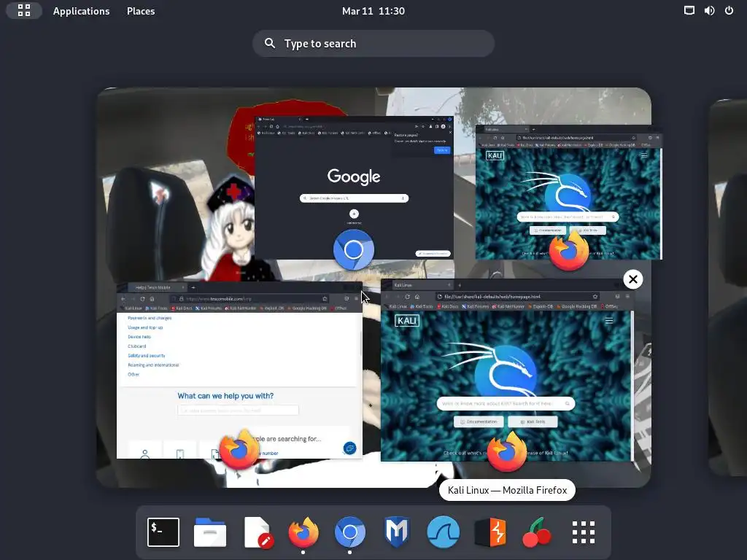Screen dimensions: 747x560
Task: Click the Firefox icon in the dock
Action: 303,532
